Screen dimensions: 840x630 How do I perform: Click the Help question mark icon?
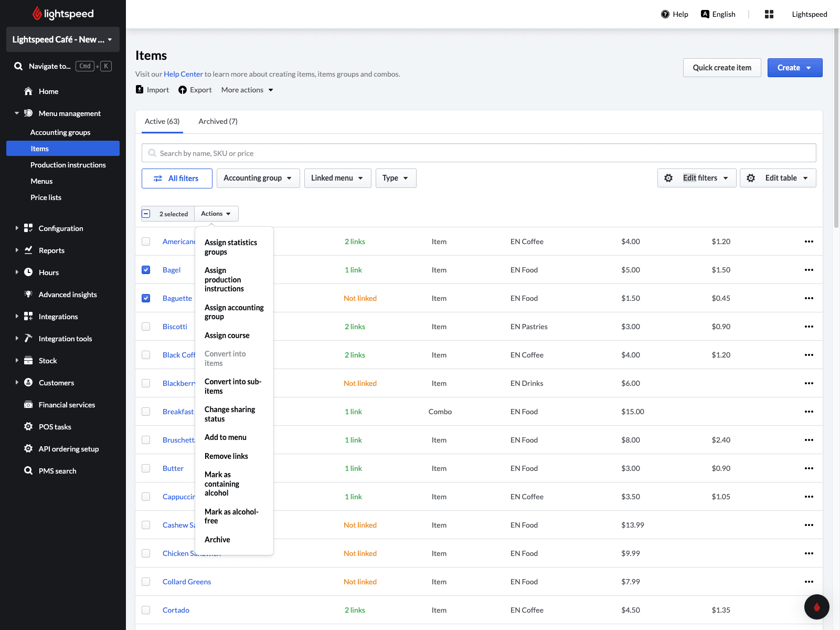pos(665,14)
